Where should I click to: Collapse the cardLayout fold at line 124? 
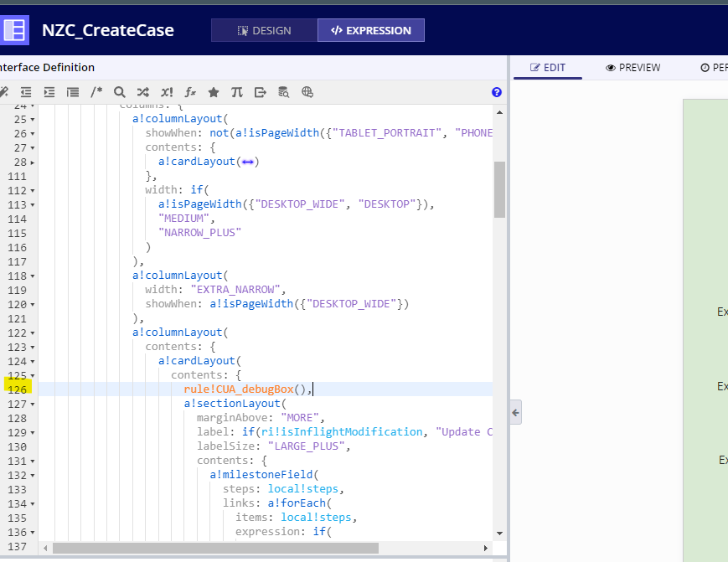pos(33,362)
